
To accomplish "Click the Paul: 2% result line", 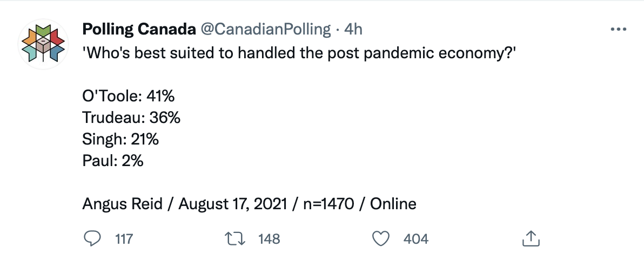I will [113, 161].
